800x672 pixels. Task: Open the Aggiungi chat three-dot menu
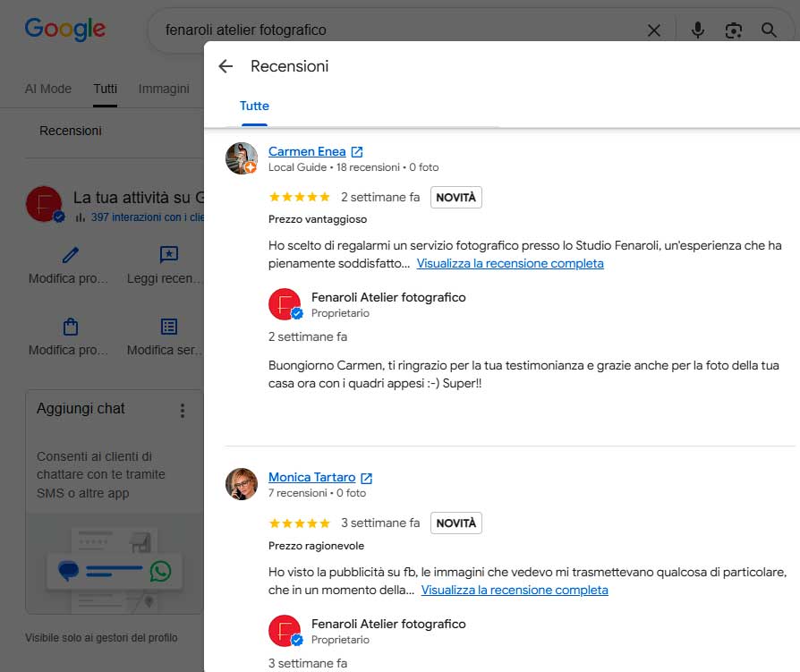pyautogui.click(x=183, y=411)
